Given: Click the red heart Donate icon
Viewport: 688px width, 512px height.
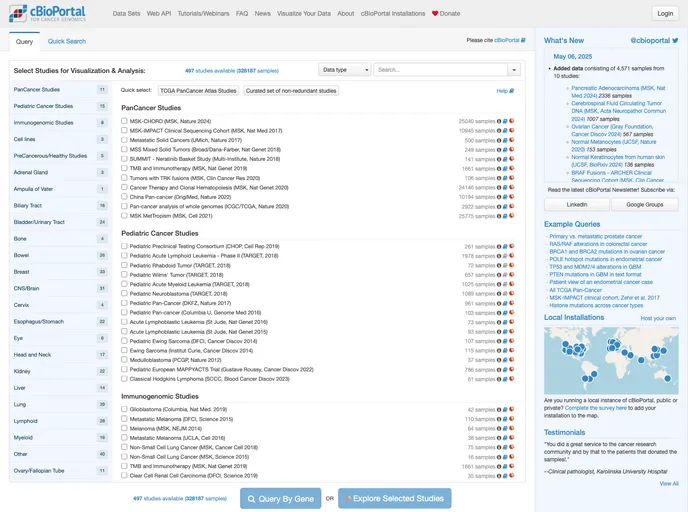Looking at the screenshot, I should [x=435, y=14].
